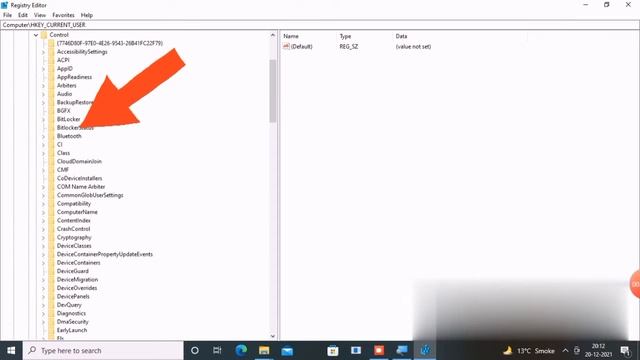Screen dimensions: 640x360
Task: Select the CoDeviceInstallers folder icon
Action: click(51, 178)
